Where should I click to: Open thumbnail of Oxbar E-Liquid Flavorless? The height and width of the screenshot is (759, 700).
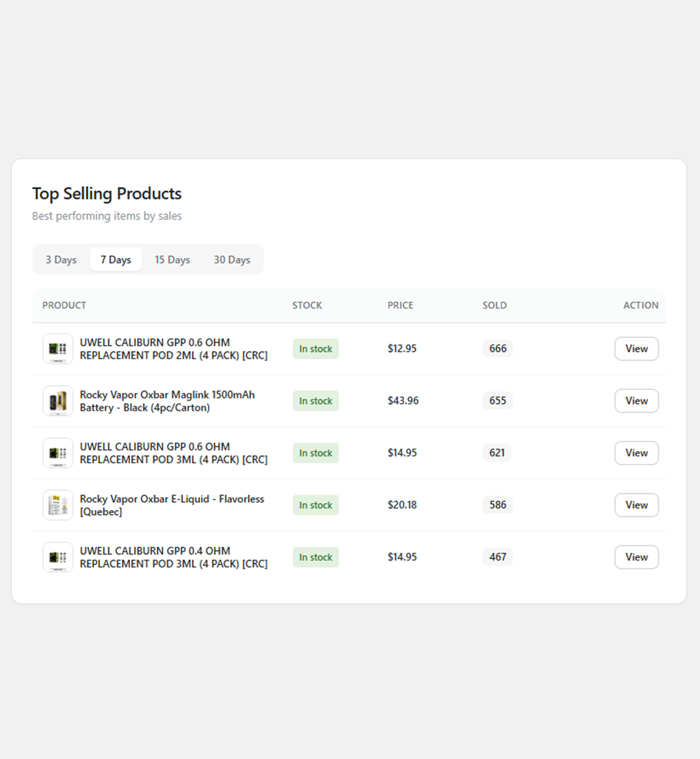click(58, 505)
